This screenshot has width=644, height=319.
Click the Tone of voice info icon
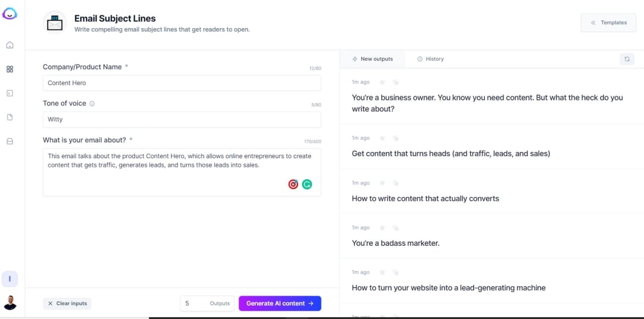92,104
